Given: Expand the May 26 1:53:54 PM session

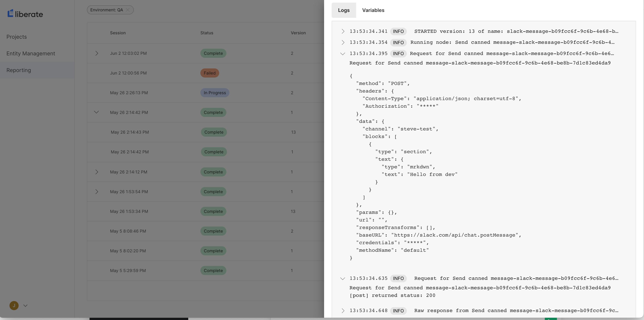Looking at the screenshot, I should [x=97, y=192].
